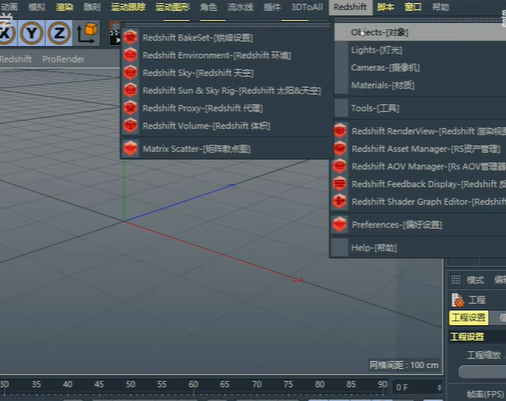
Task: Expand the Objects submenu
Action: [x=420, y=32]
